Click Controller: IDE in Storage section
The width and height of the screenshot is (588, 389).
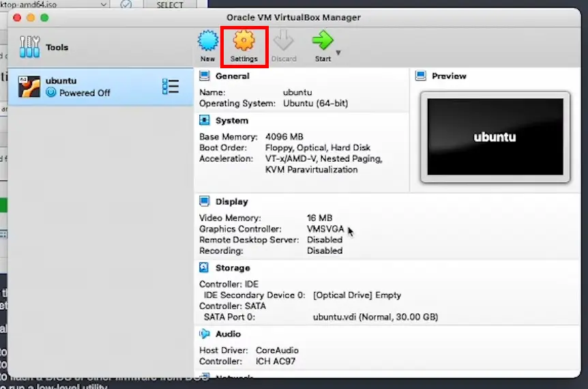pos(229,284)
